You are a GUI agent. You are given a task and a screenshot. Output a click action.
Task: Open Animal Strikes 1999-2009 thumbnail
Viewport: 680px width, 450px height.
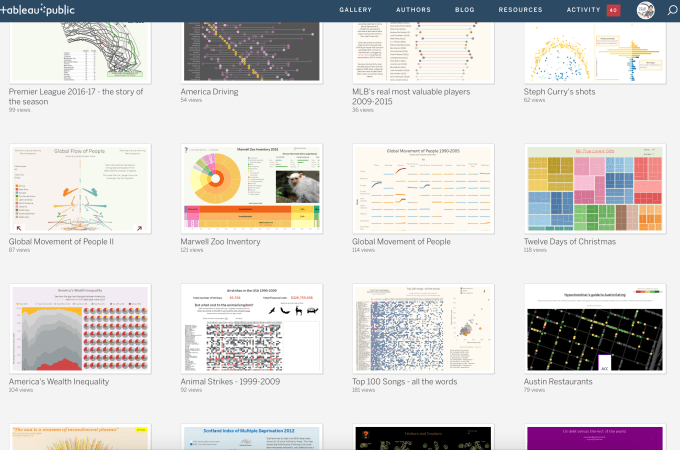[252, 329]
